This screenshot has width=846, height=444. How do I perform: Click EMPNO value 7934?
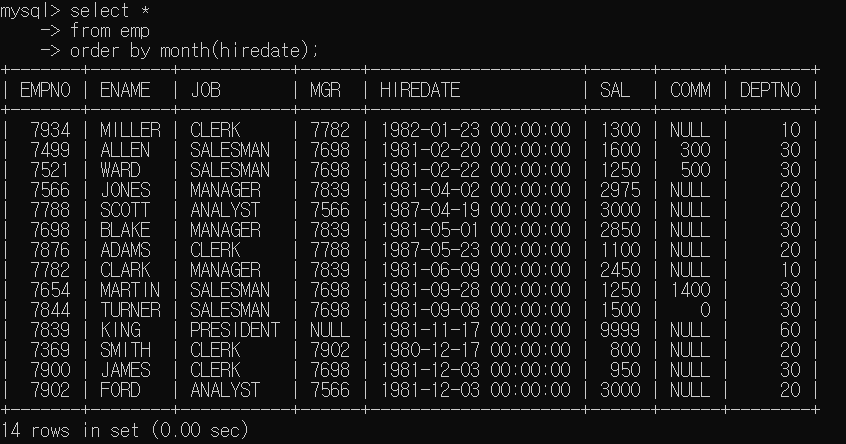coord(50,130)
